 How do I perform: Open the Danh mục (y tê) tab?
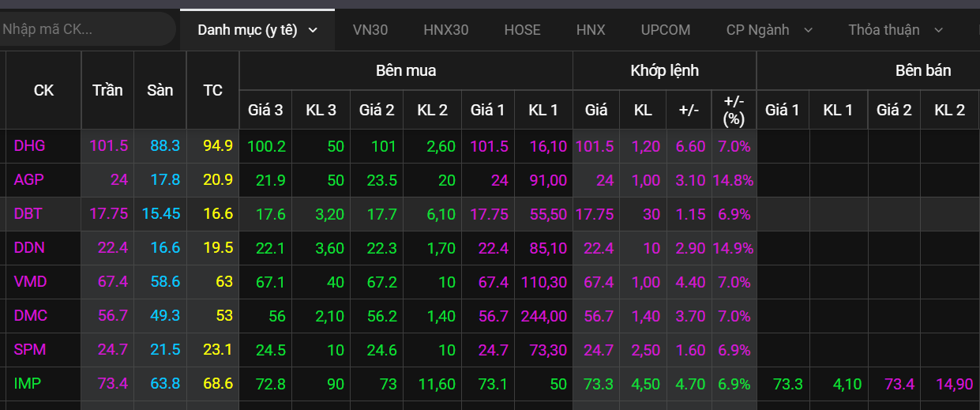(257, 30)
